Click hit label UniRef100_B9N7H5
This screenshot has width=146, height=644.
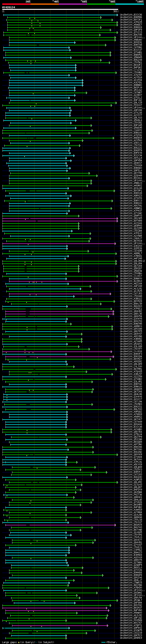click(x=131, y=324)
